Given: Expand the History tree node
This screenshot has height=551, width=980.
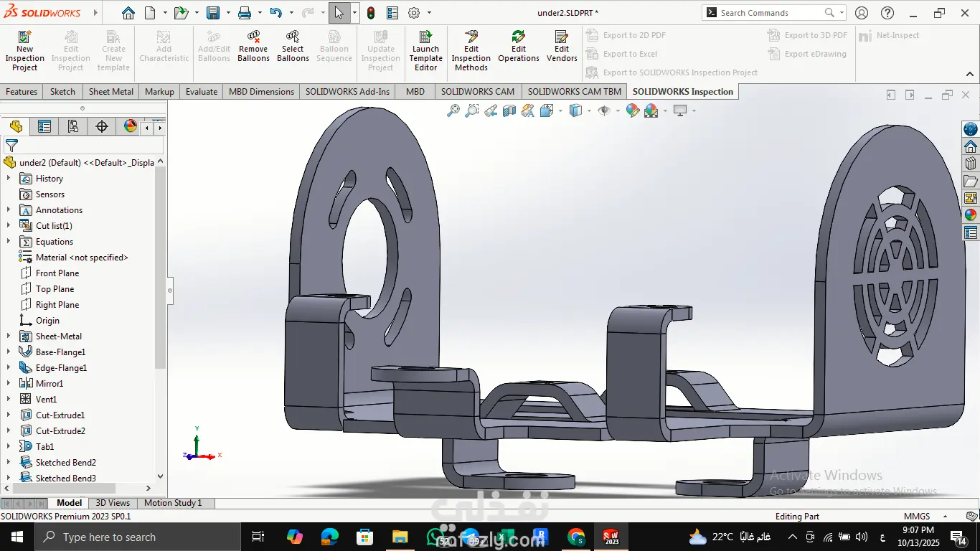Looking at the screenshot, I should [x=9, y=179].
